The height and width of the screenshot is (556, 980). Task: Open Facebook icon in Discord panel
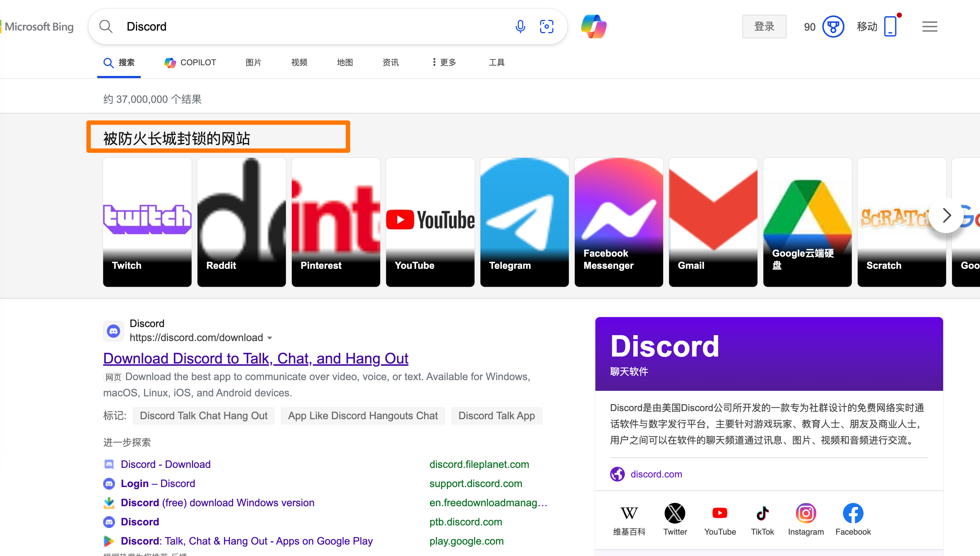(x=853, y=513)
